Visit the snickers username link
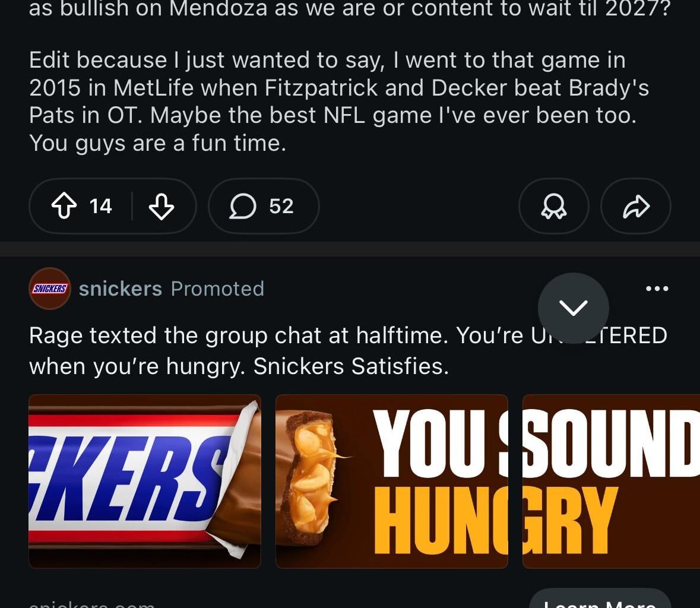Viewport: 700px width, 608px height. (121, 289)
